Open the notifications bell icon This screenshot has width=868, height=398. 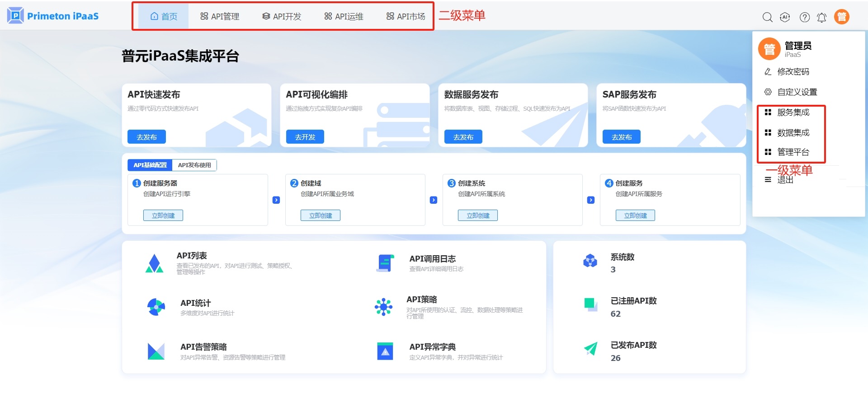[821, 17]
